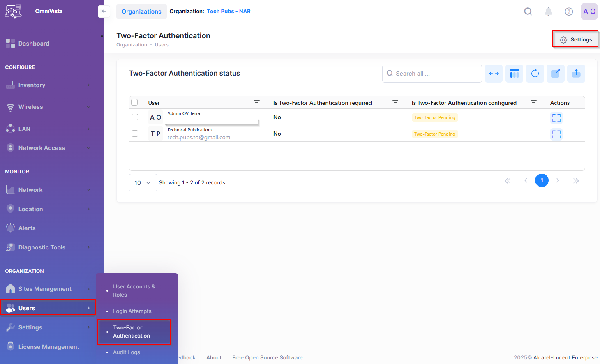Click the refresh table icon

535,74
